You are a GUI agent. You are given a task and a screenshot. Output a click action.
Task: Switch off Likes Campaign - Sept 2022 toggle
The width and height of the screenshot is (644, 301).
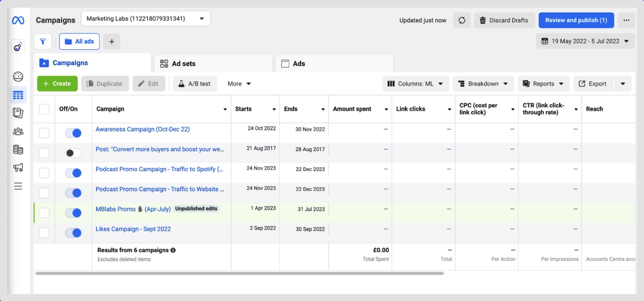(x=73, y=233)
